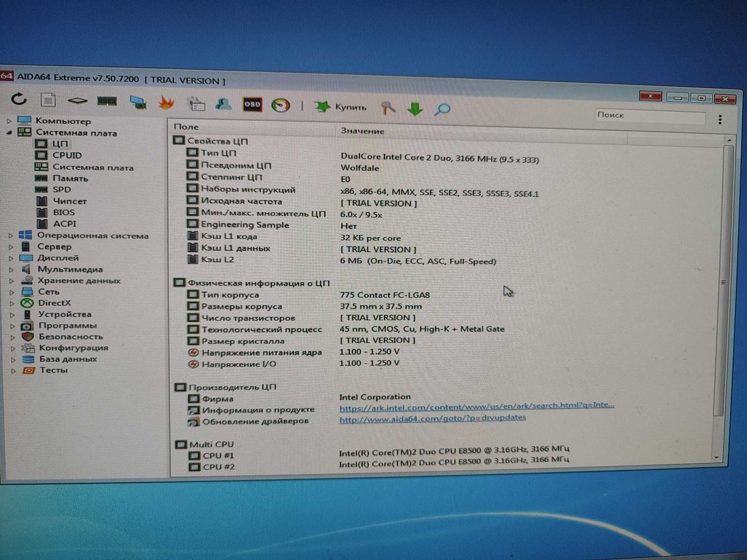Click the green download update arrow

click(x=415, y=109)
